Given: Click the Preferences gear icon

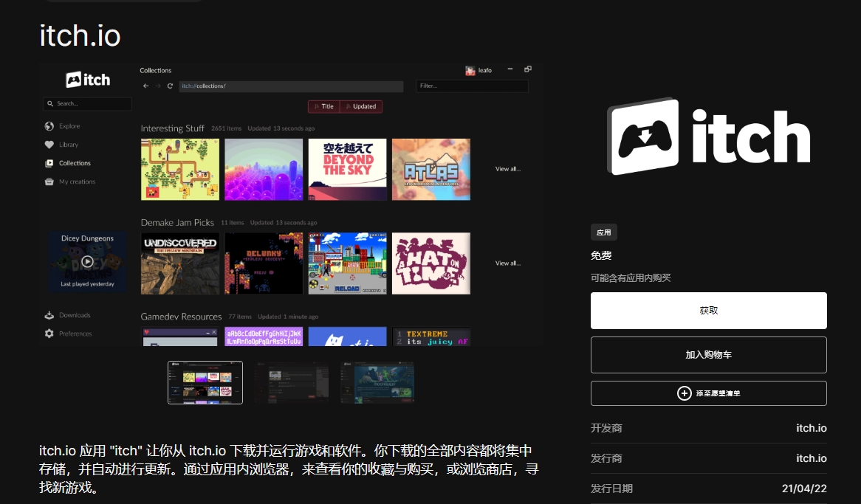Looking at the screenshot, I should coord(49,334).
